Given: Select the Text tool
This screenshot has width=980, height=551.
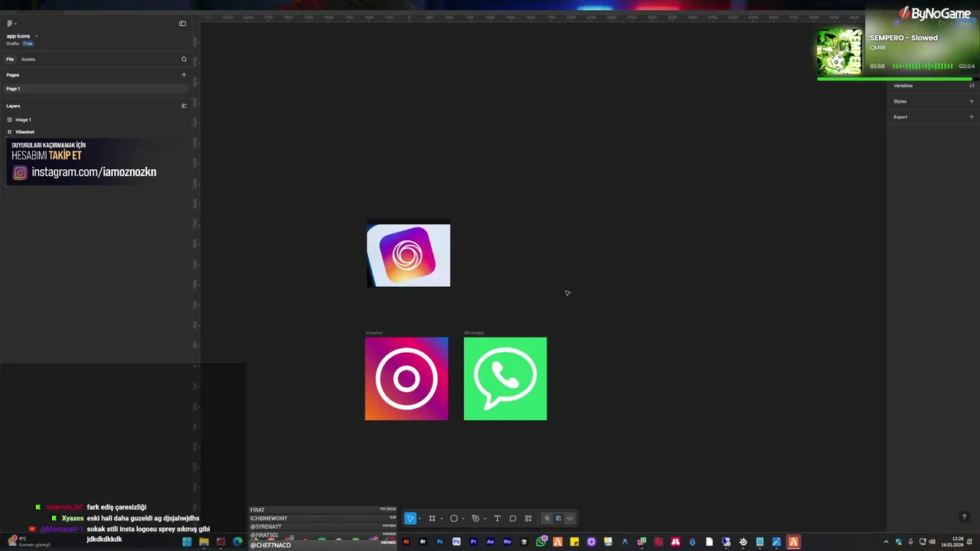Looking at the screenshot, I should (497, 518).
